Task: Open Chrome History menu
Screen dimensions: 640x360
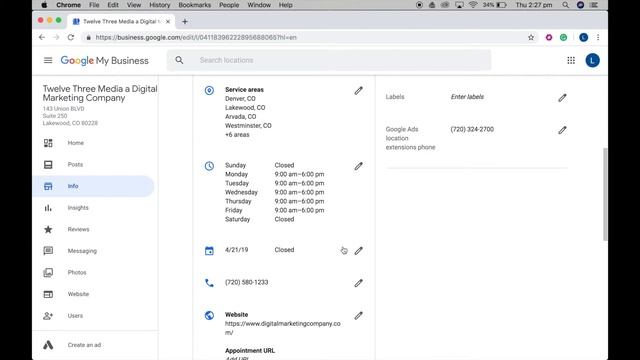Action: click(x=160, y=5)
